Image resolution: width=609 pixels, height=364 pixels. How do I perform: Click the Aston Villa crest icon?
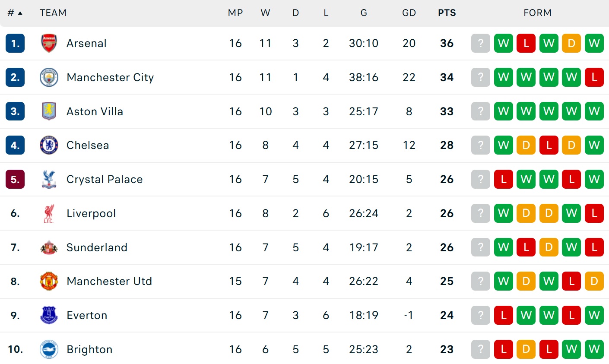click(49, 111)
